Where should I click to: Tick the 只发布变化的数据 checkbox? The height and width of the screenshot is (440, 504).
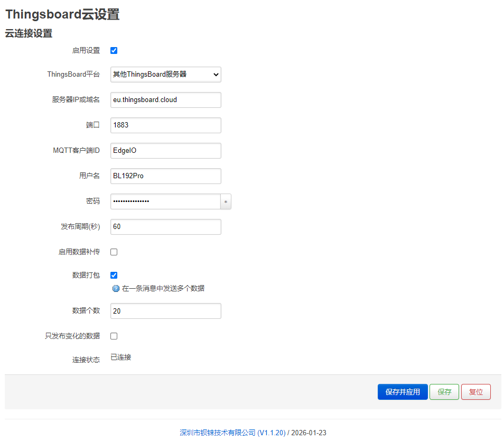114,336
